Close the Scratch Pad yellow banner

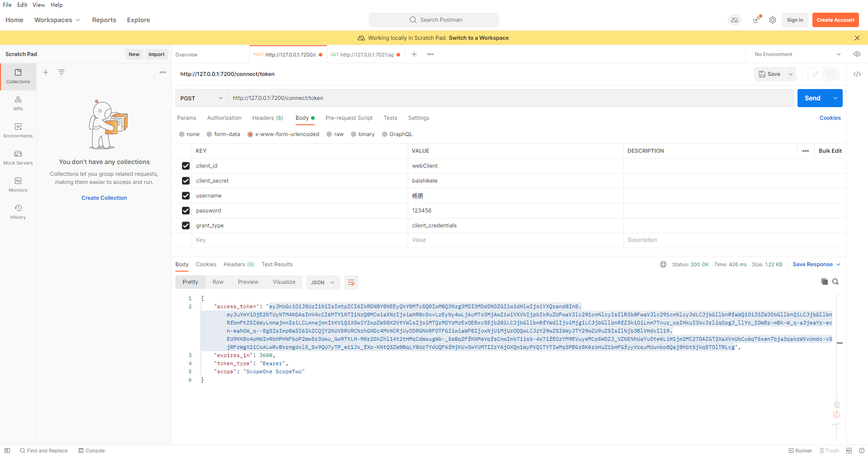coord(857,38)
